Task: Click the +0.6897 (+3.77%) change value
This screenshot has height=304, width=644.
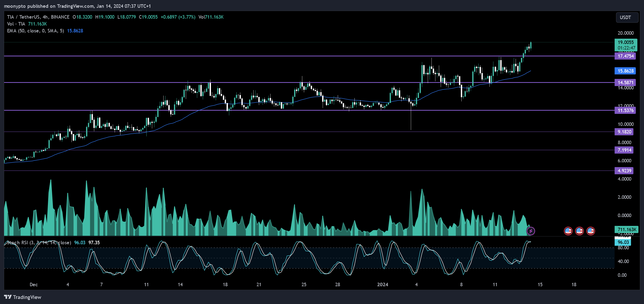Action: [x=178, y=17]
